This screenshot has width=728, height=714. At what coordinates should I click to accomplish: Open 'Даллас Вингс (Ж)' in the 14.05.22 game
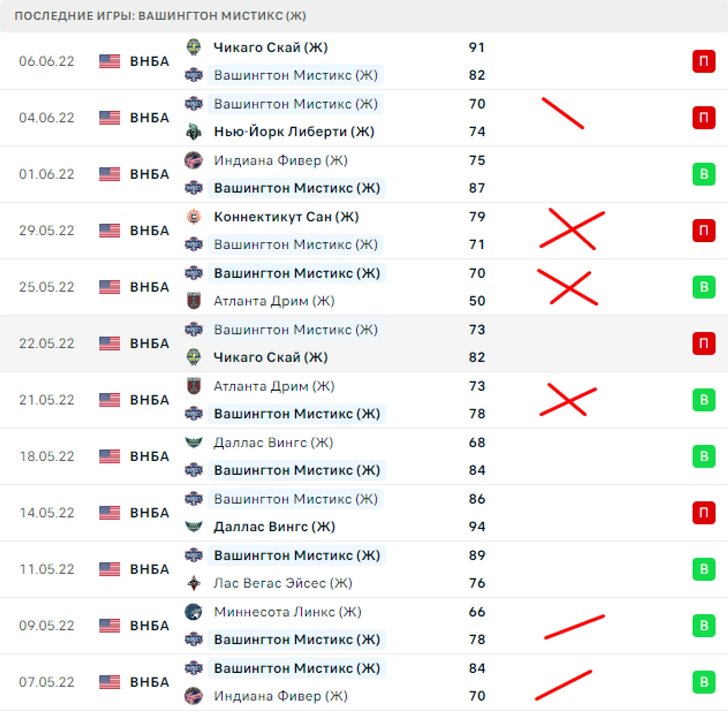pyautogui.click(x=274, y=527)
